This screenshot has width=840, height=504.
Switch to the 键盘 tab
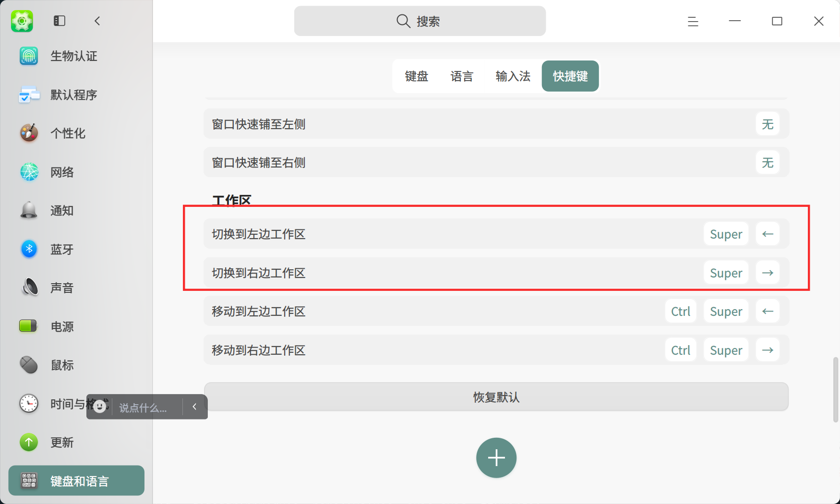click(417, 76)
